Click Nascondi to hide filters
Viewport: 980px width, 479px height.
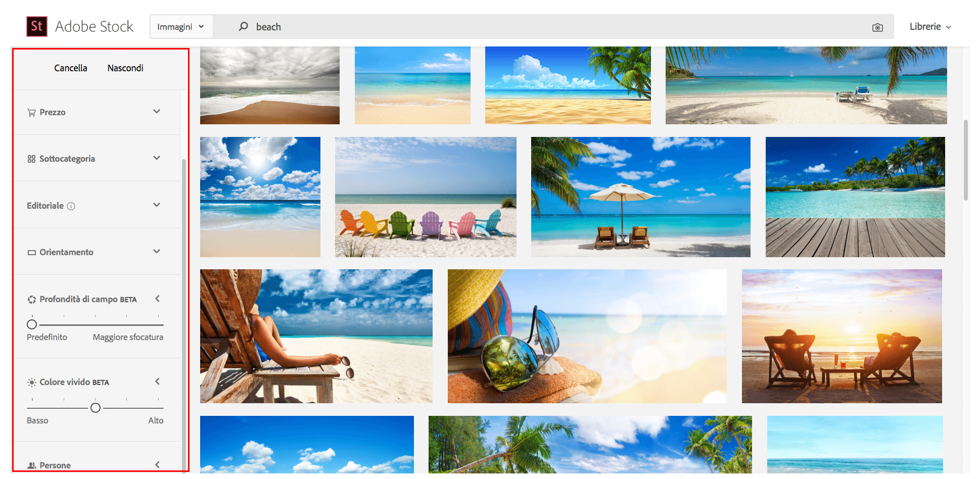(125, 68)
